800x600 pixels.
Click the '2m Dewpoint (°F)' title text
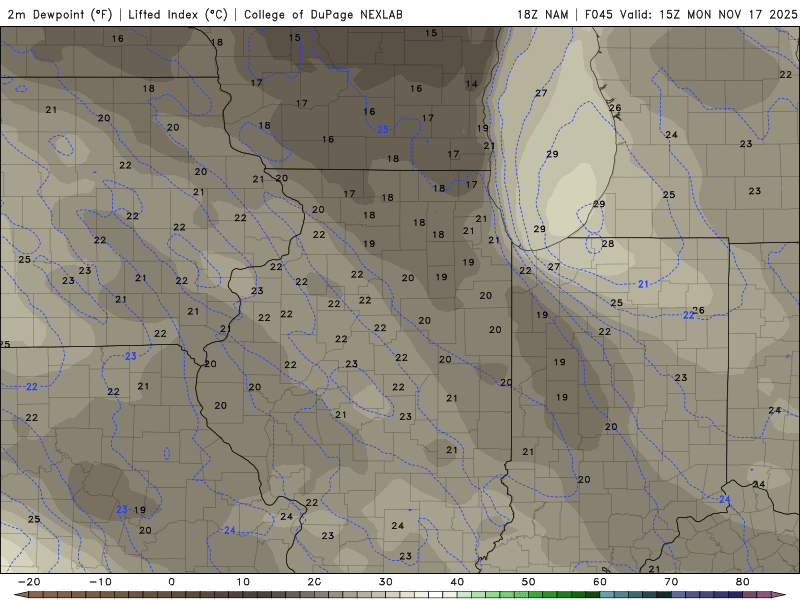[60, 14]
